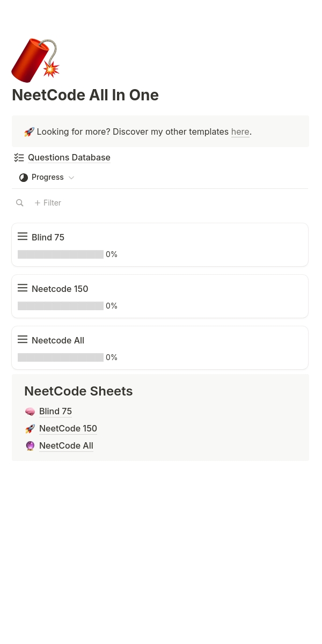Screen dimensions: 322x644
Task: Click the dynamite page icon
Action: 35,60
